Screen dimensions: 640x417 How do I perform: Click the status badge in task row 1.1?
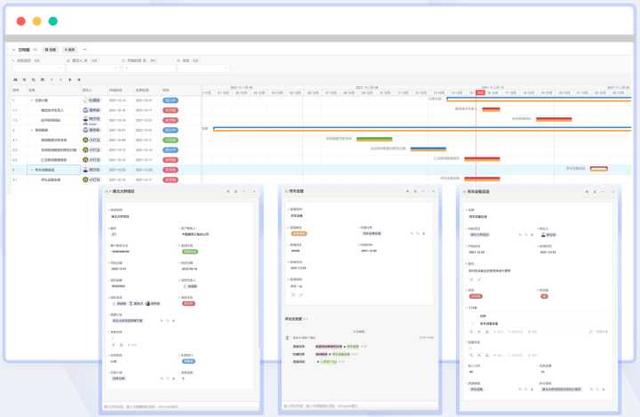click(x=170, y=110)
